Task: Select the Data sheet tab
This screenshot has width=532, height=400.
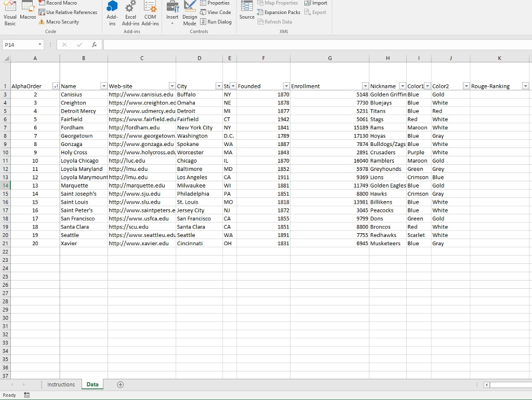Action: (92, 384)
